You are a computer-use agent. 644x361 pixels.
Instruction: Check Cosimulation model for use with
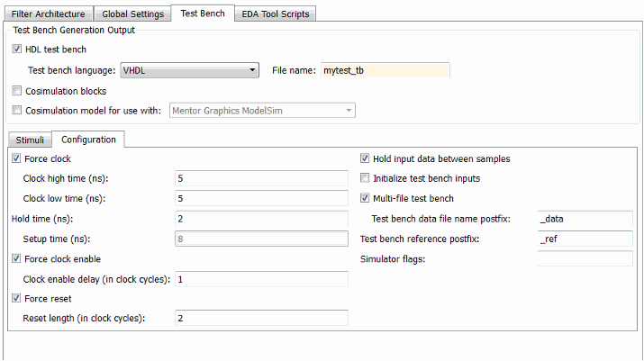(x=18, y=111)
